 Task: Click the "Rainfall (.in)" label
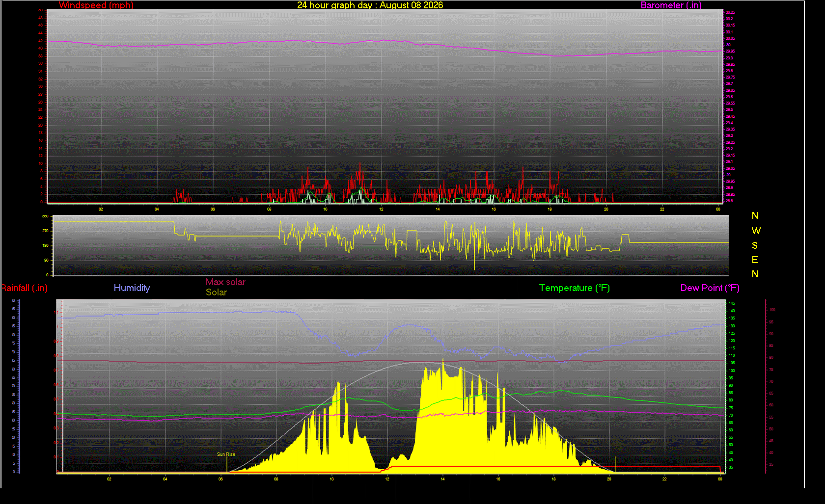coord(24,288)
